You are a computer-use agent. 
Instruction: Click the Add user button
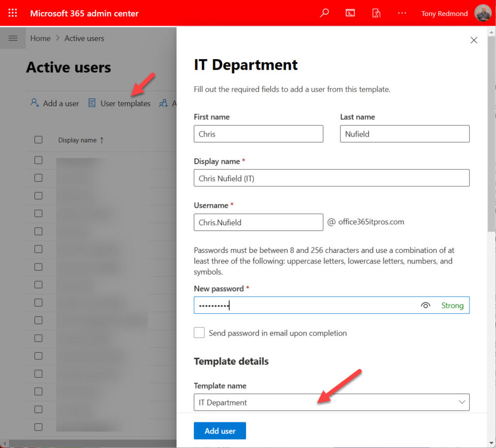(220, 431)
